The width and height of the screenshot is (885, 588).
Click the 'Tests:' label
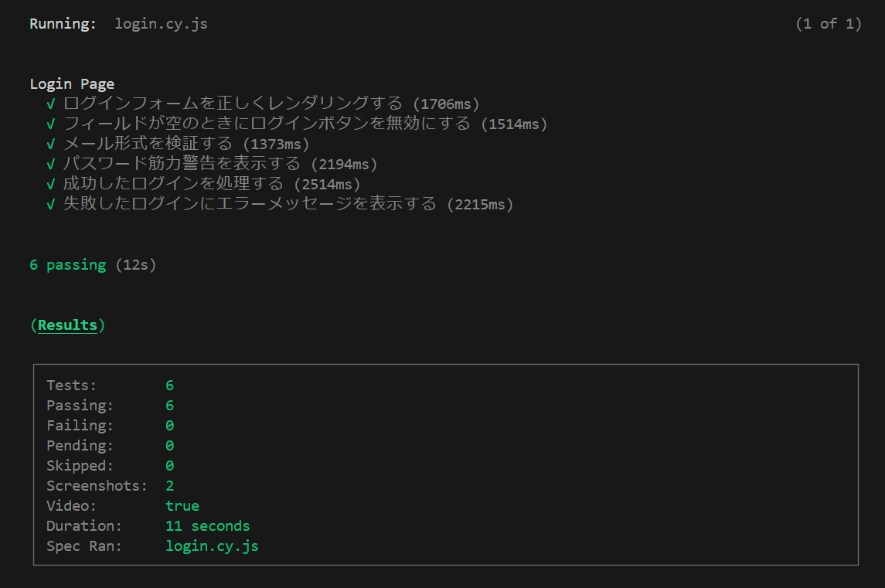point(71,386)
